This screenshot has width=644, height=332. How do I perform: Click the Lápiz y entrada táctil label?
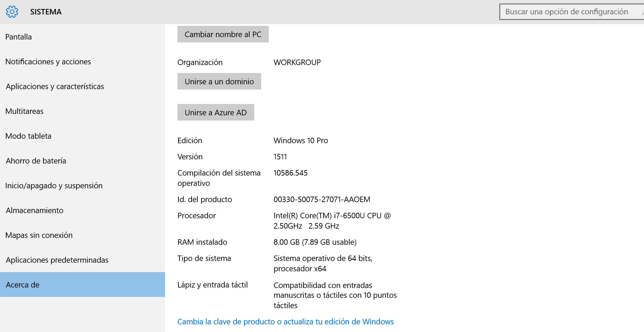[213, 285]
